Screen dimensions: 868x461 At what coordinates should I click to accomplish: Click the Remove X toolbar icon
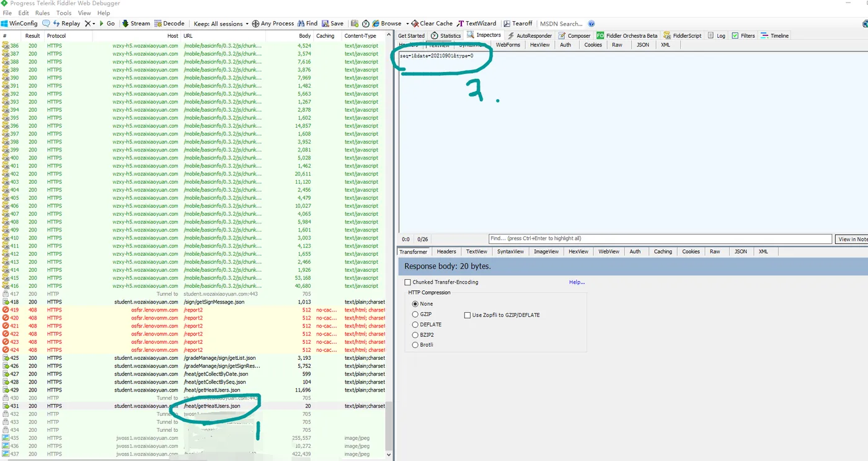(x=88, y=24)
